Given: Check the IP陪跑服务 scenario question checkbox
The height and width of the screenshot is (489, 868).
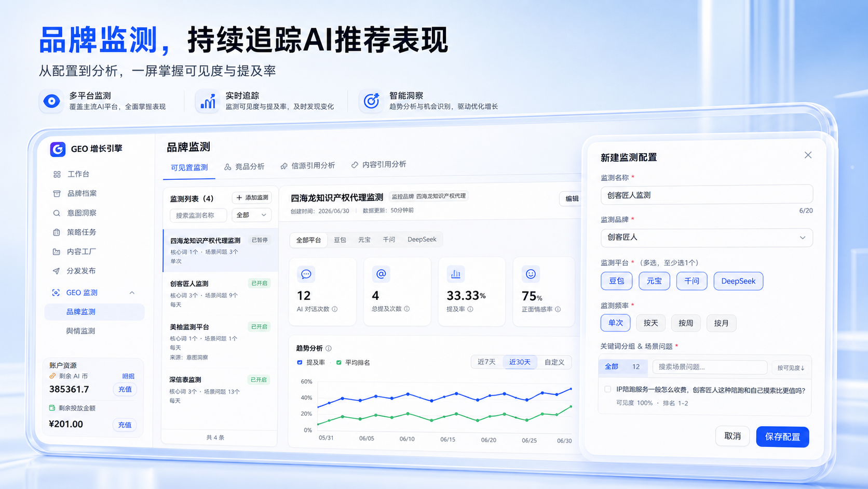Looking at the screenshot, I should (607, 389).
